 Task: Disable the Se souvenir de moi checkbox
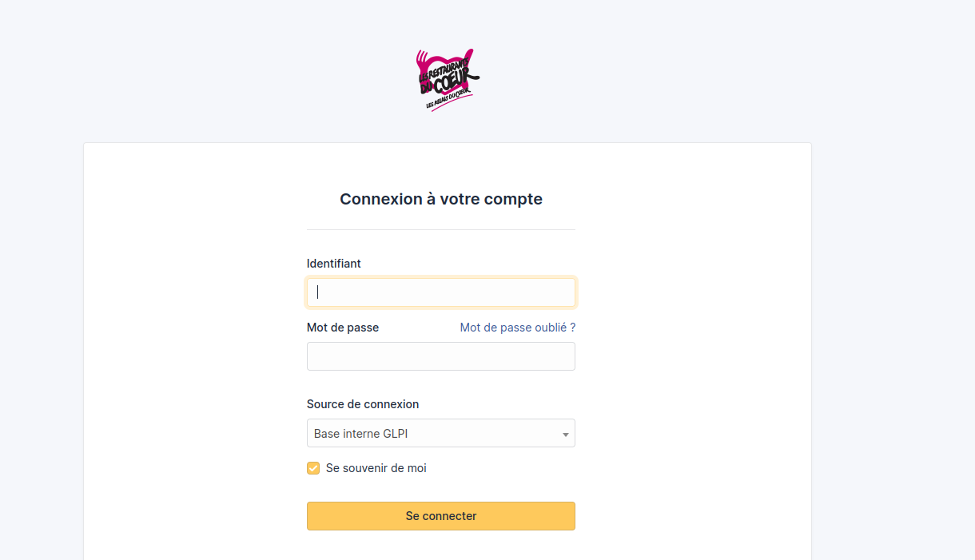click(x=312, y=468)
